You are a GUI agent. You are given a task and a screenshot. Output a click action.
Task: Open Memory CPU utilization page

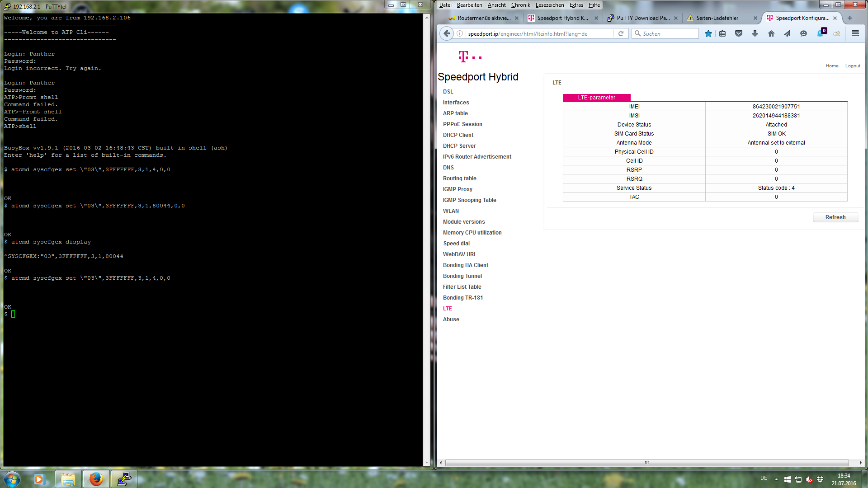pyautogui.click(x=472, y=233)
